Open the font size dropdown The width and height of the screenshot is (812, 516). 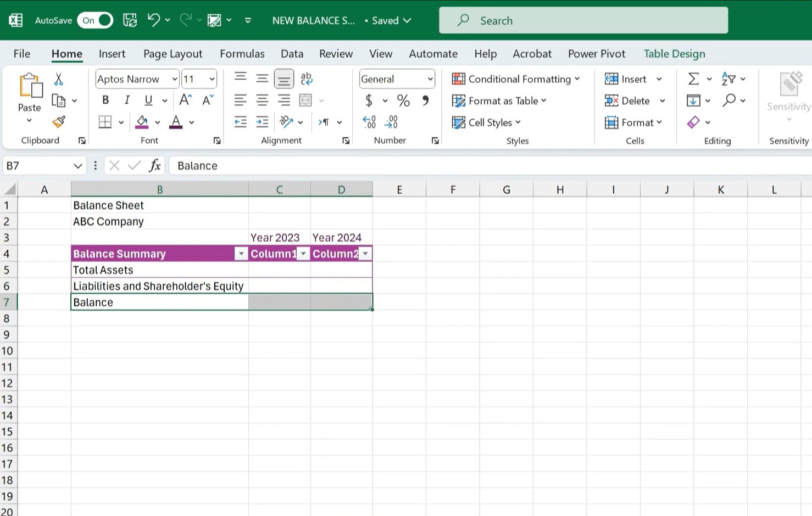tap(212, 79)
